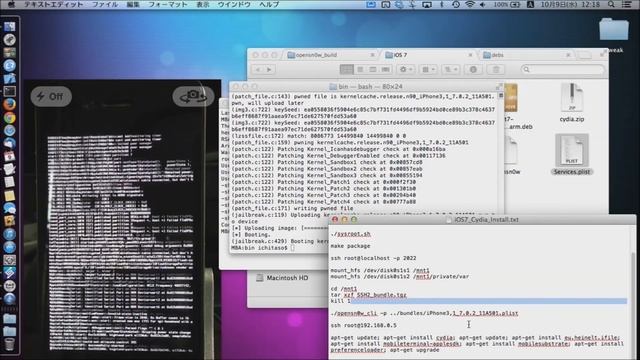Add a new Finder tab with plus button
This screenshot has height=360, width=640.
586,55
